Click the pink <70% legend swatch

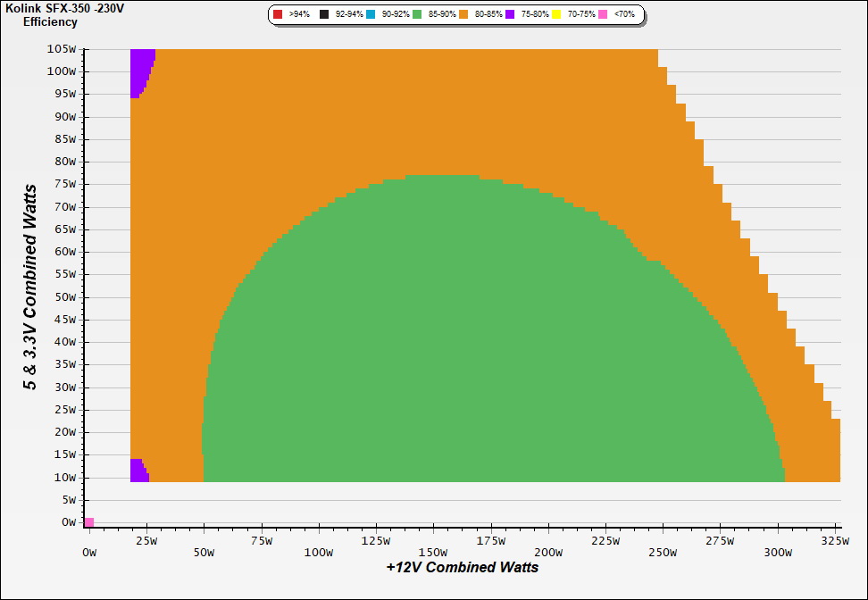coord(603,15)
